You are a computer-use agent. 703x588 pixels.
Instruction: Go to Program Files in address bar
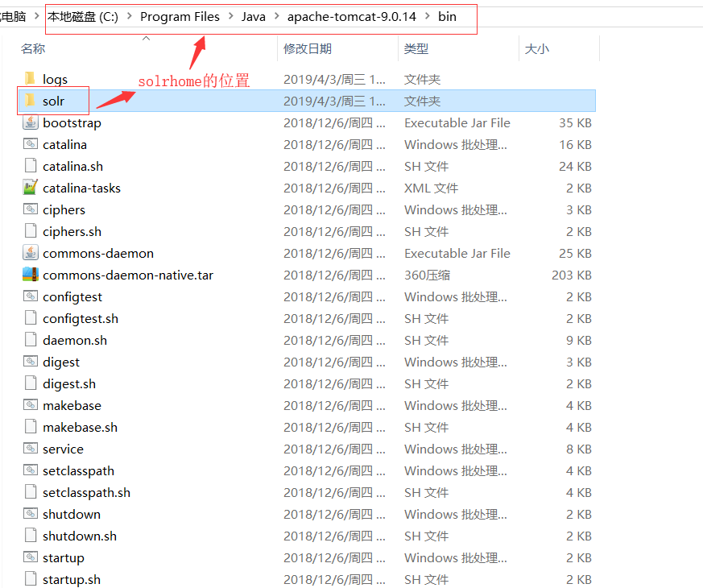pos(180,17)
